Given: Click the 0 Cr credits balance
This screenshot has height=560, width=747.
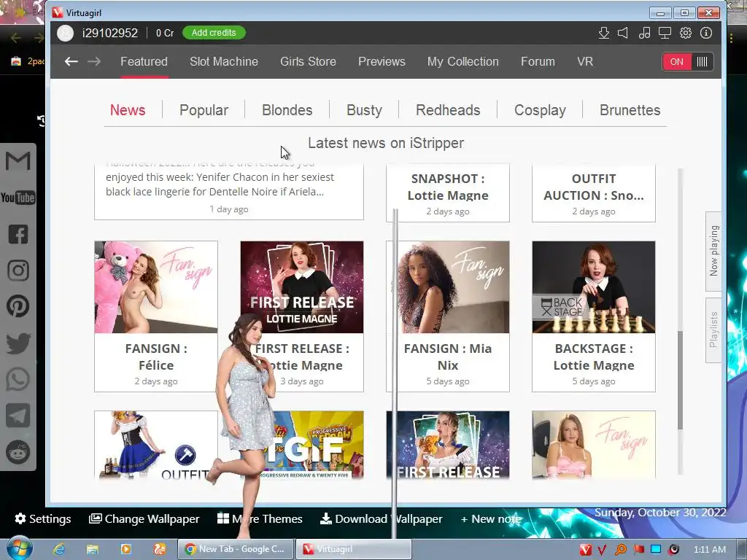Looking at the screenshot, I should [x=165, y=33].
